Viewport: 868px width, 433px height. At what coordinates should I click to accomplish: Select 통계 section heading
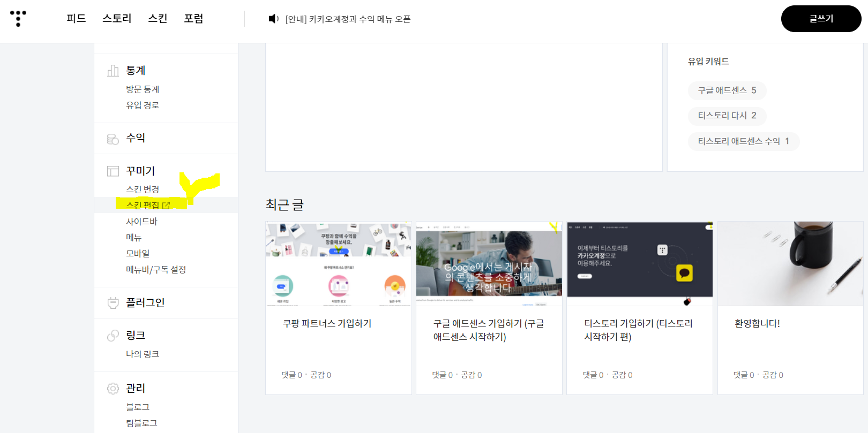pos(136,71)
